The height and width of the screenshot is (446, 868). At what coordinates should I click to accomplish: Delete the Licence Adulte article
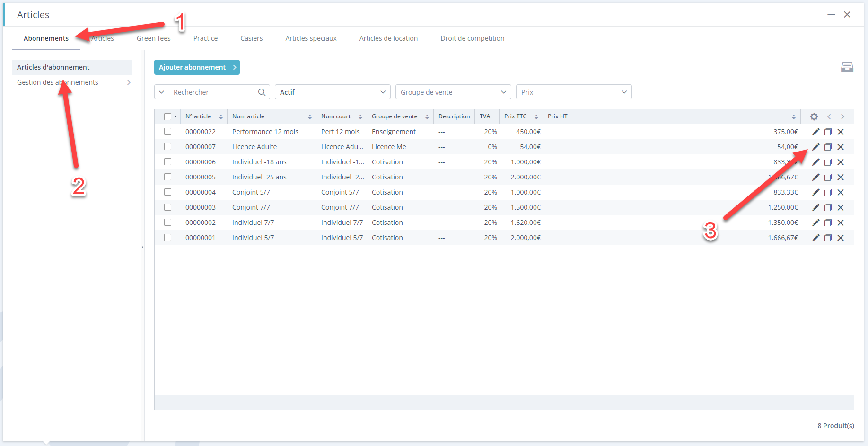tap(841, 147)
